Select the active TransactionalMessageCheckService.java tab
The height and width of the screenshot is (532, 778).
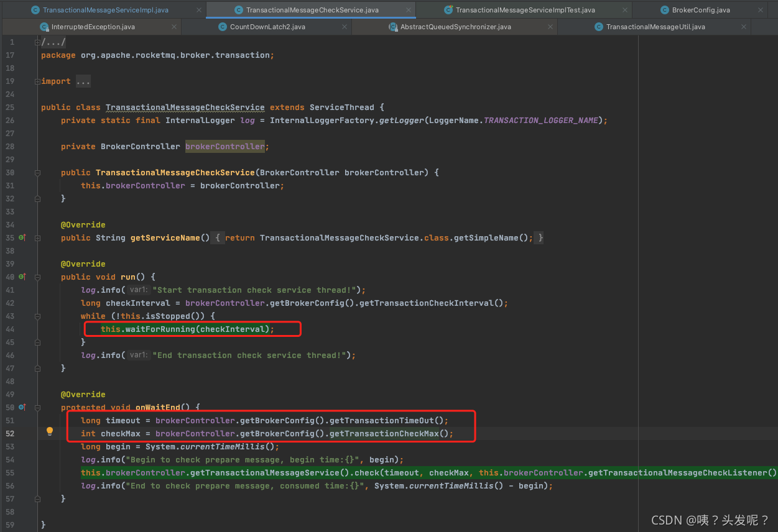point(312,10)
